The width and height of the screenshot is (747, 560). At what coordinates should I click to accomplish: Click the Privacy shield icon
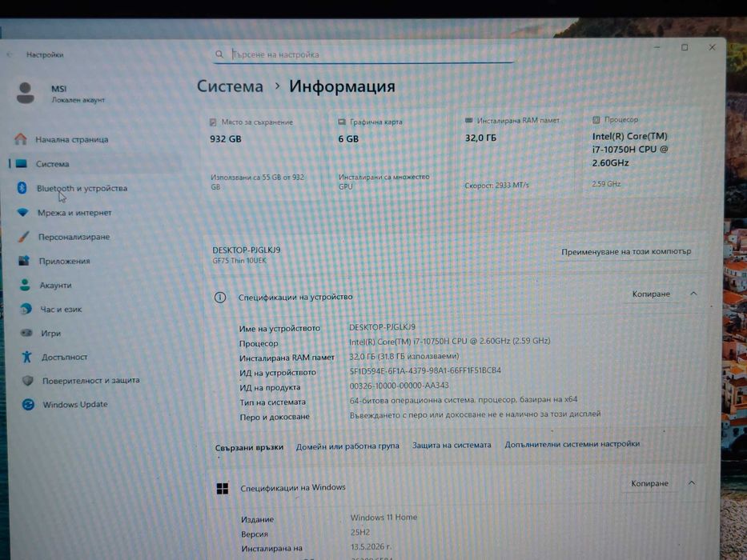[x=28, y=381]
